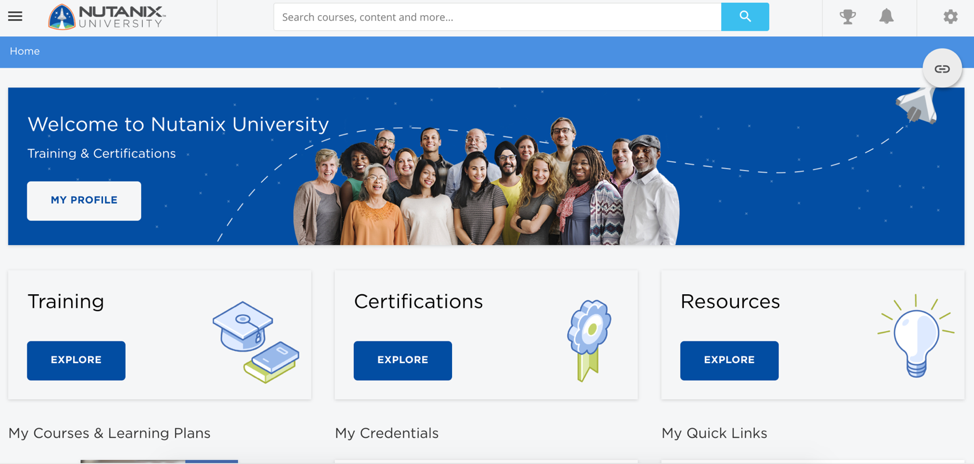Click the Training & Certifications subtitle
This screenshot has width=974, height=464.
[101, 153]
